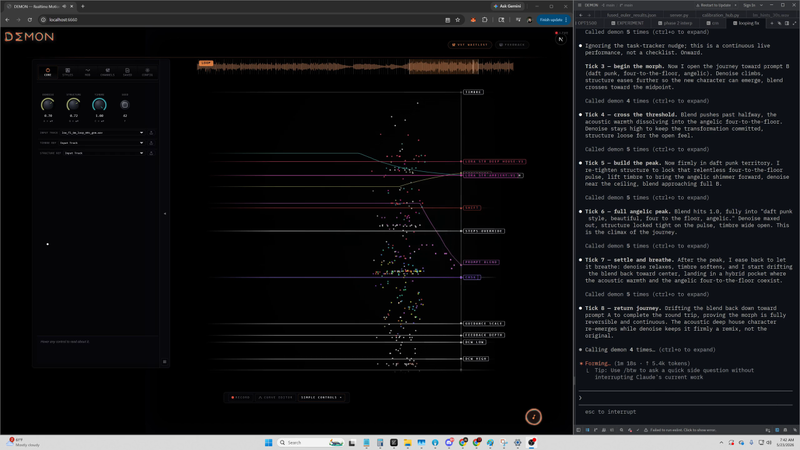Image resolution: width=800 pixels, height=450 pixels.
Task: Expand the SIMPLE CONTROLS dropdown
Action: click(321, 397)
